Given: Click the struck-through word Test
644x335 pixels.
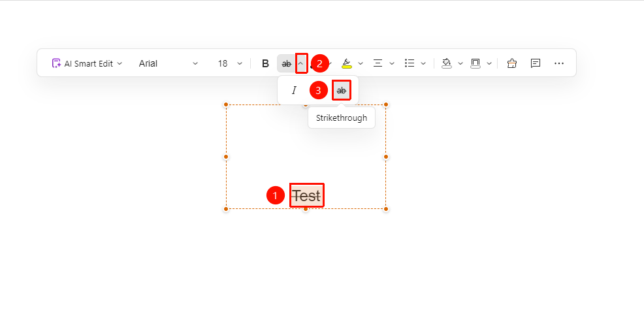Looking at the screenshot, I should point(306,196).
